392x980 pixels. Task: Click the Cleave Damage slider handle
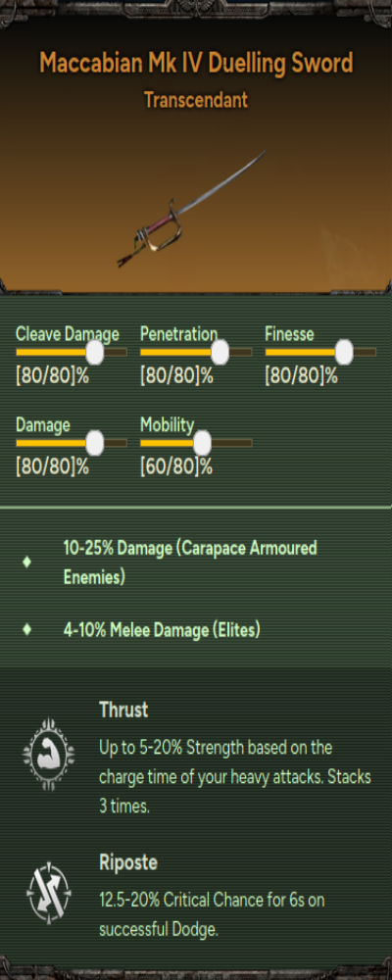click(94, 353)
